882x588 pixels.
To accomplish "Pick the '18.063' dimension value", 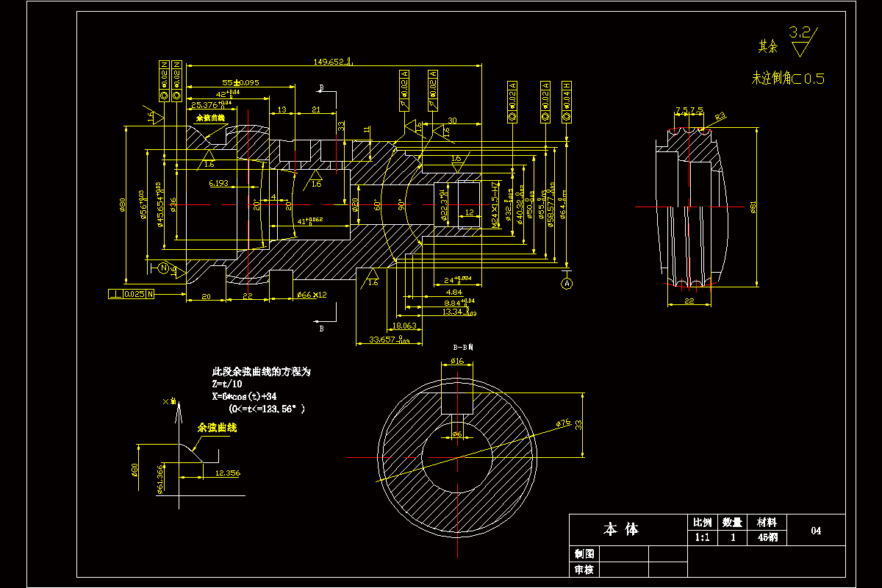I will coord(404,325).
